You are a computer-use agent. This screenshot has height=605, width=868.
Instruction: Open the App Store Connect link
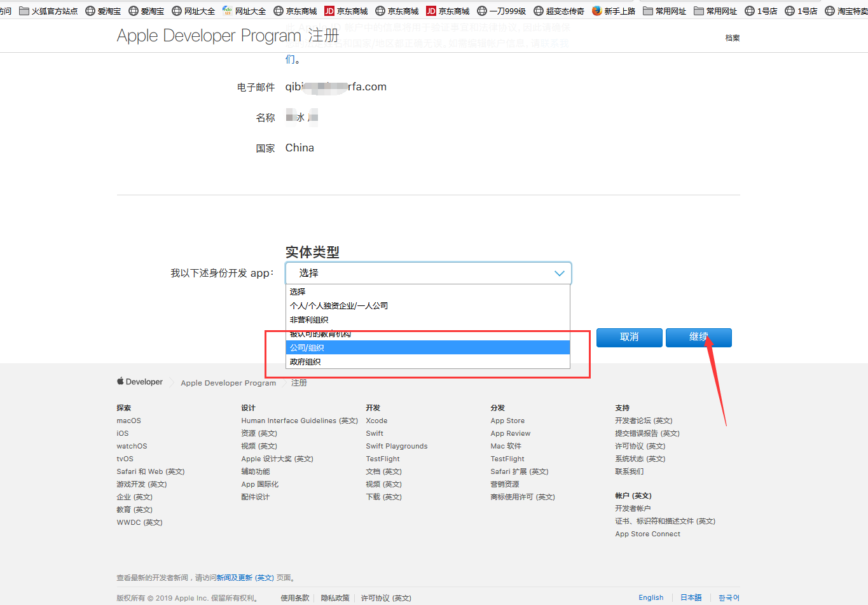point(647,534)
